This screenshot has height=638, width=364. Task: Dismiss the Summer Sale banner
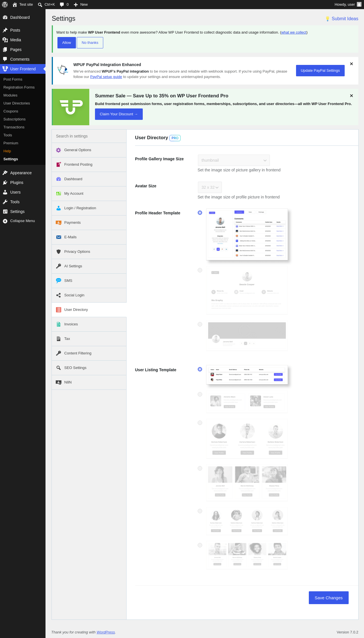pyautogui.click(x=351, y=96)
